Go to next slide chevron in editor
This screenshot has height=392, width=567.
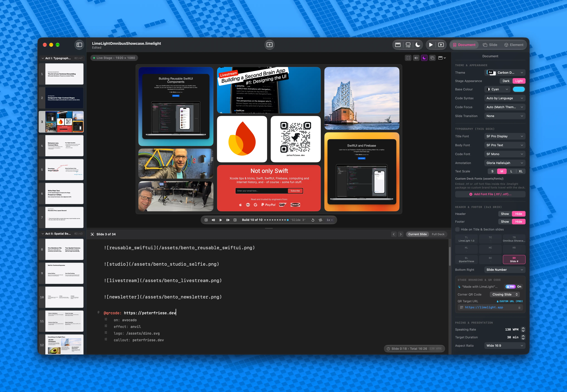pos(401,234)
